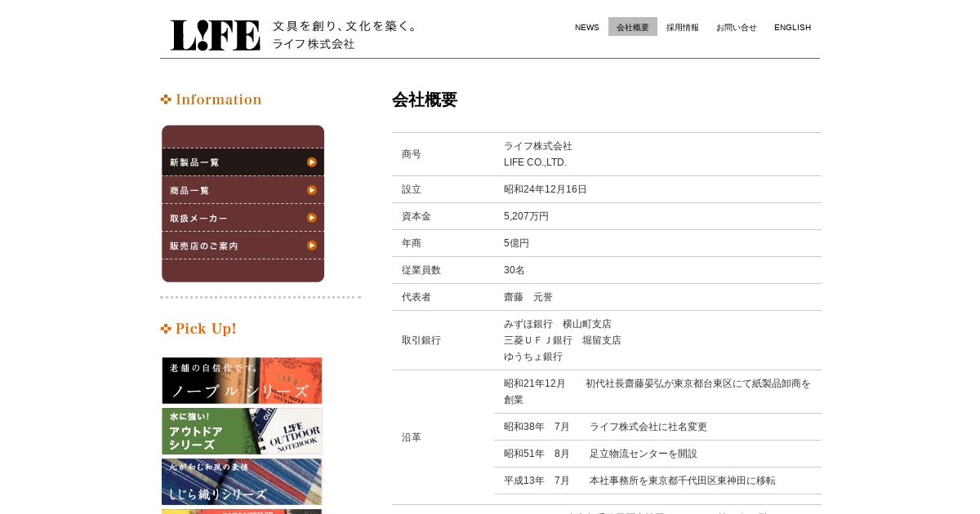The image size is (980, 514).
Task: Click 三菱UFJ銀行 堀留支店 text
Action: [x=563, y=340]
